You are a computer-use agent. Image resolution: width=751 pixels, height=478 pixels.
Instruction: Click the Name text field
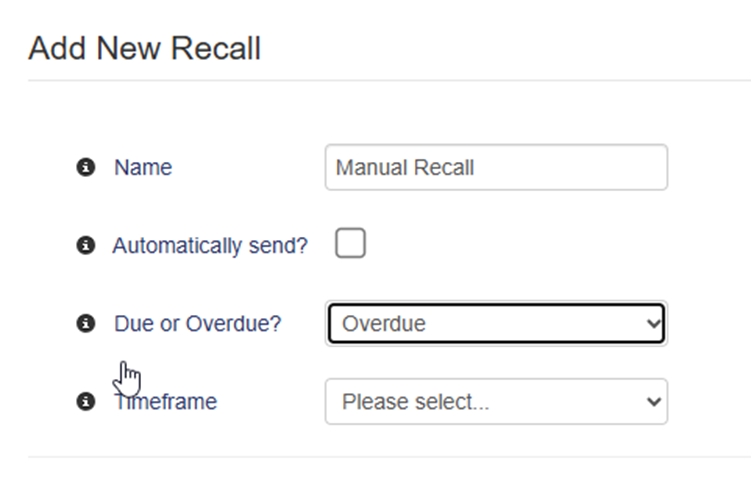pyautogui.click(x=496, y=167)
